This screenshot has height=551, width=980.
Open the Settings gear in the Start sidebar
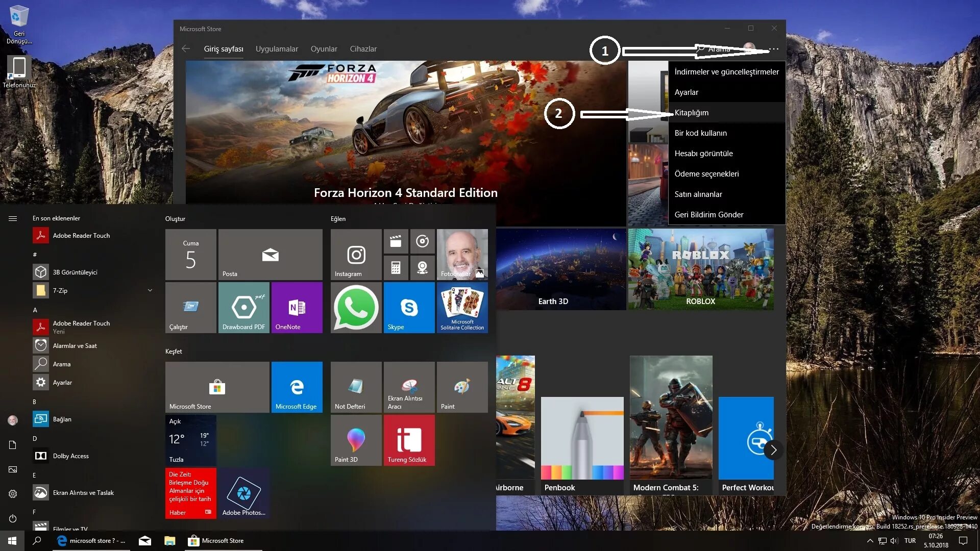[13, 494]
